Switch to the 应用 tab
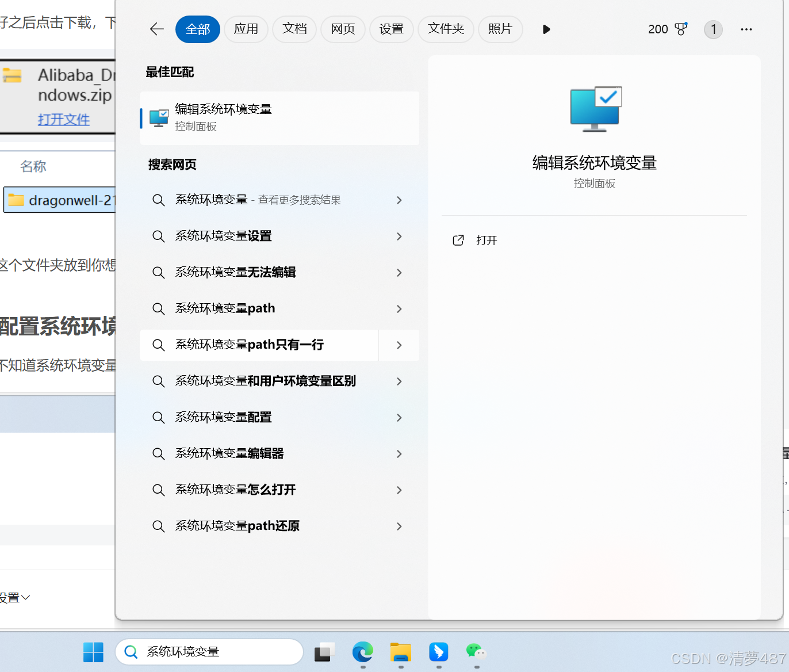Image resolution: width=789 pixels, height=672 pixels. (x=246, y=29)
